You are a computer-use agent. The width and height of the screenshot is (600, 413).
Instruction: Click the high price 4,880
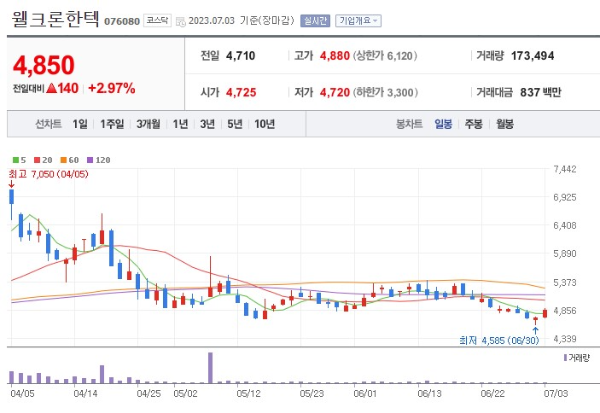[335, 56]
